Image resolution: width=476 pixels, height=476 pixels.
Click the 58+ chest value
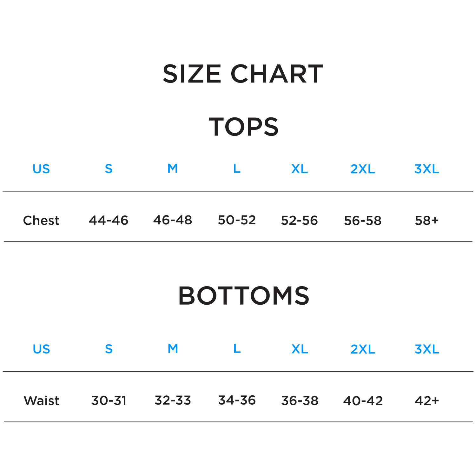tap(427, 220)
